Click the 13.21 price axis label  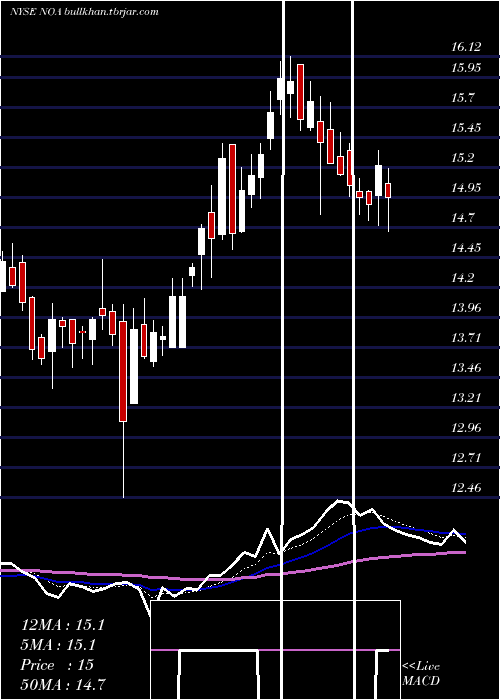click(x=467, y=398)
